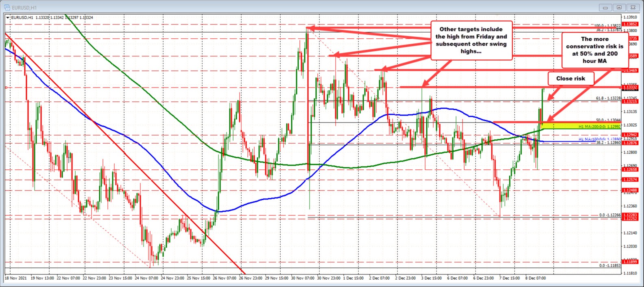Select the red 1.13332 price label

pyautogui.click(x=630, y=87)
